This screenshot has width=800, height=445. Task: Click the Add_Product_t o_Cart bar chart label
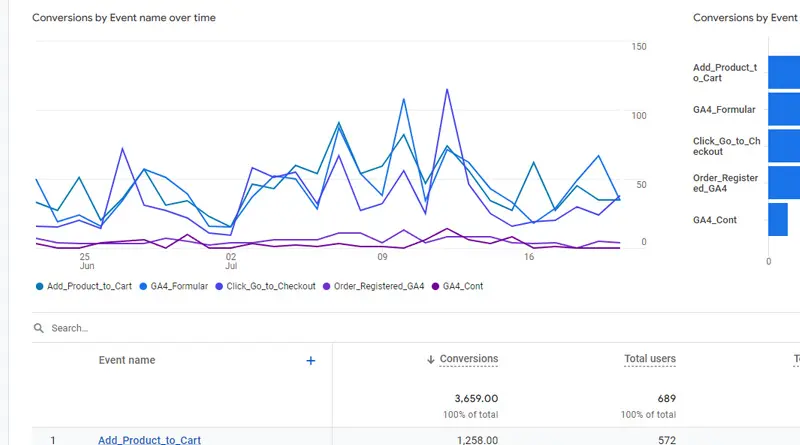tap(725, 72)
